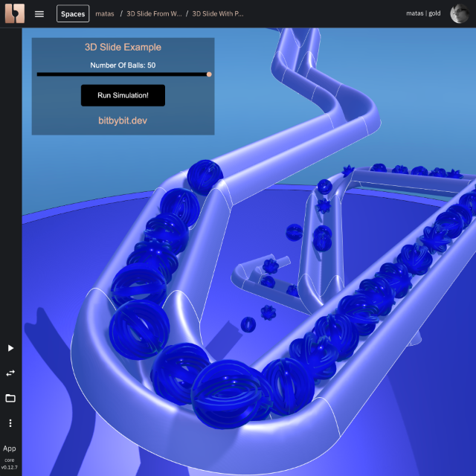The image size is (476, 476).
Task: Click the Spaces button
Action: click(73, 13)
